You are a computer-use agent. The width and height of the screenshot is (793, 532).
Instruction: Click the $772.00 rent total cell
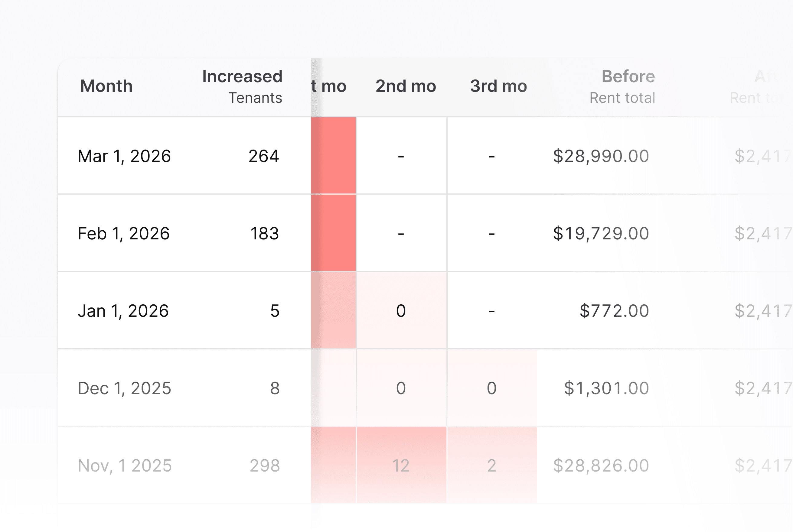click(x=614, y=311)
